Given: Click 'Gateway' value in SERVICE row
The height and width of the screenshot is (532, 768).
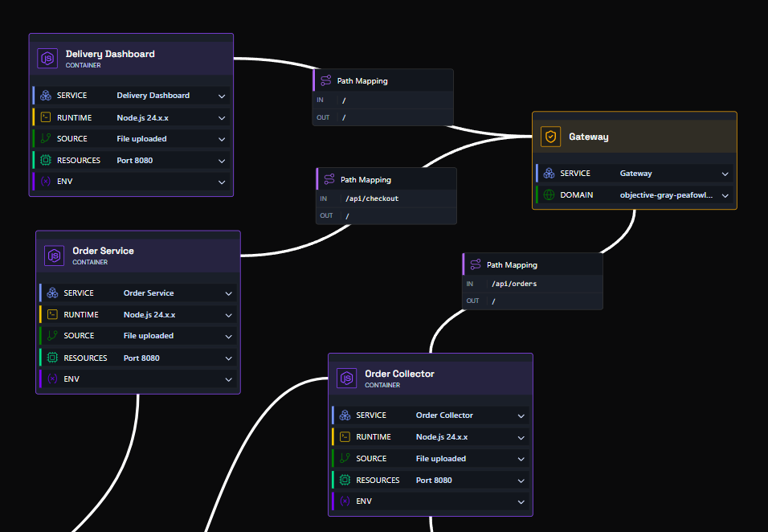Looking at the screenshot, I should tap(635, 174).
